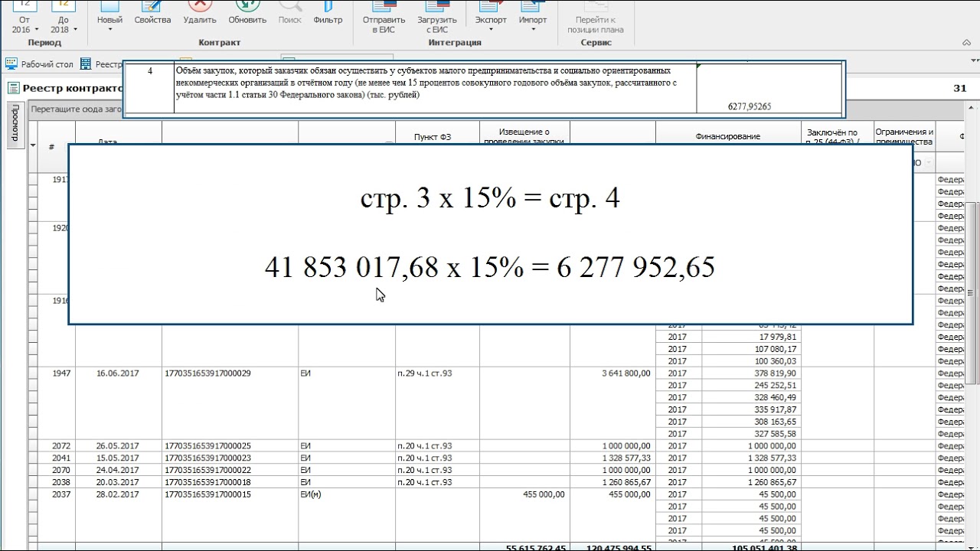Viewport: 980px width, 551px height.
Task: Select financing value 335 917,87
Action: pyautogui.click(x=771, y=409)
